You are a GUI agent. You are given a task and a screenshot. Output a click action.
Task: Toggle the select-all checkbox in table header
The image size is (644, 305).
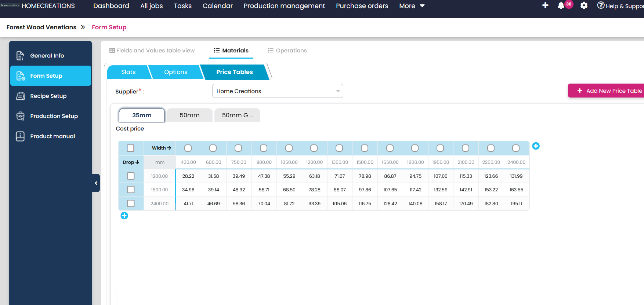[x=130, y=148]
